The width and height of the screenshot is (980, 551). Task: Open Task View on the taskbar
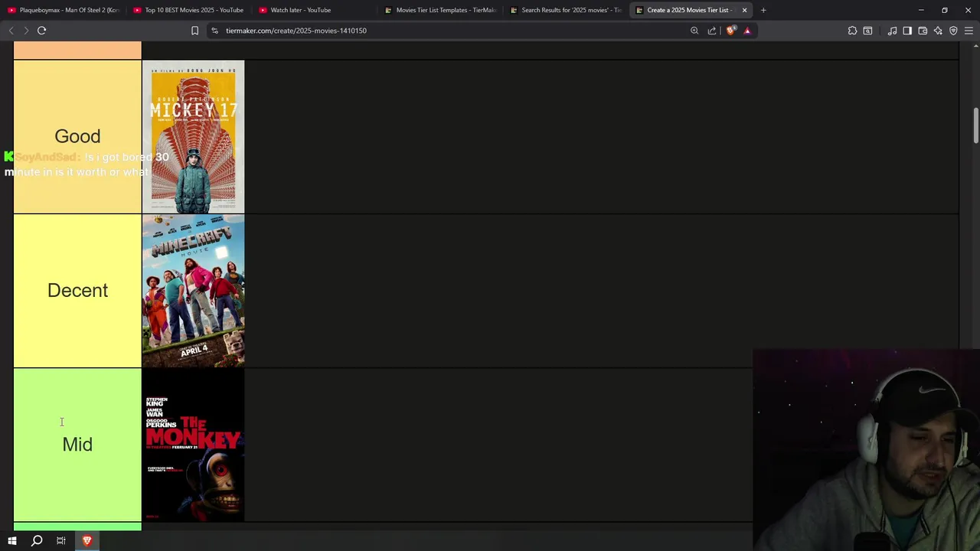61,541
